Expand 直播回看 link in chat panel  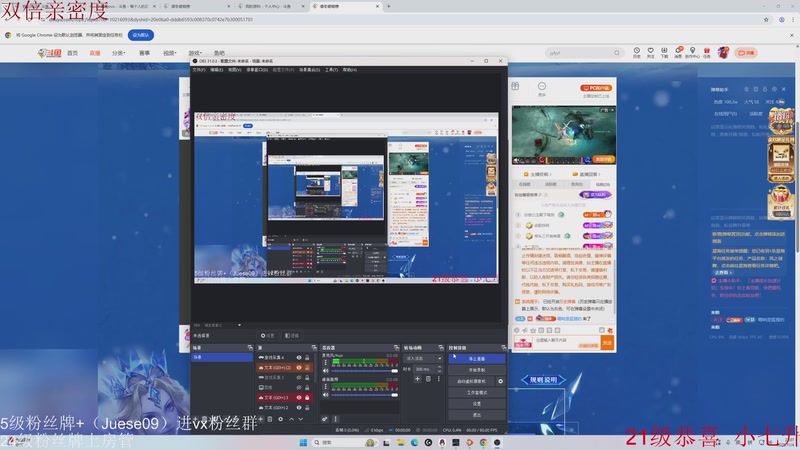point(587,174)
